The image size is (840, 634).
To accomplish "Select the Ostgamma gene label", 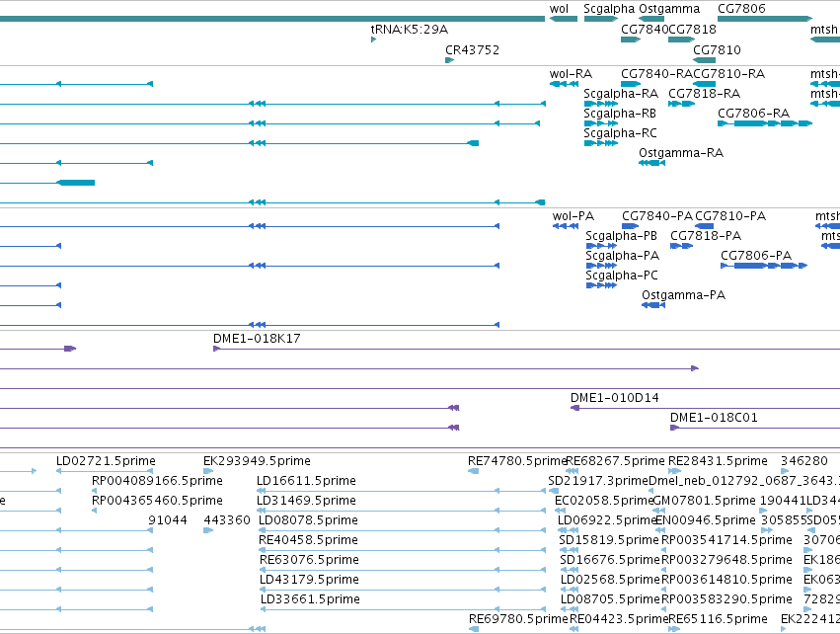I will pos(669,9).
